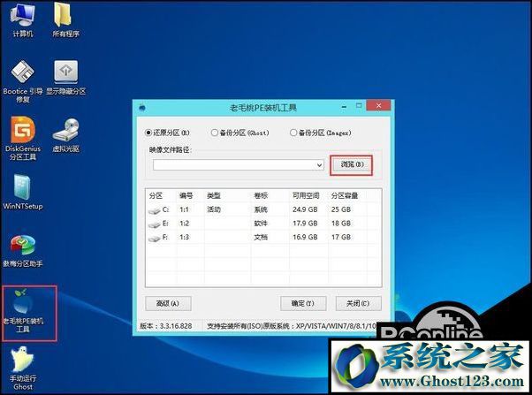Click the 文档 volume label cell
This screenshot has width=532, height=395.
[x=261, y=237]
